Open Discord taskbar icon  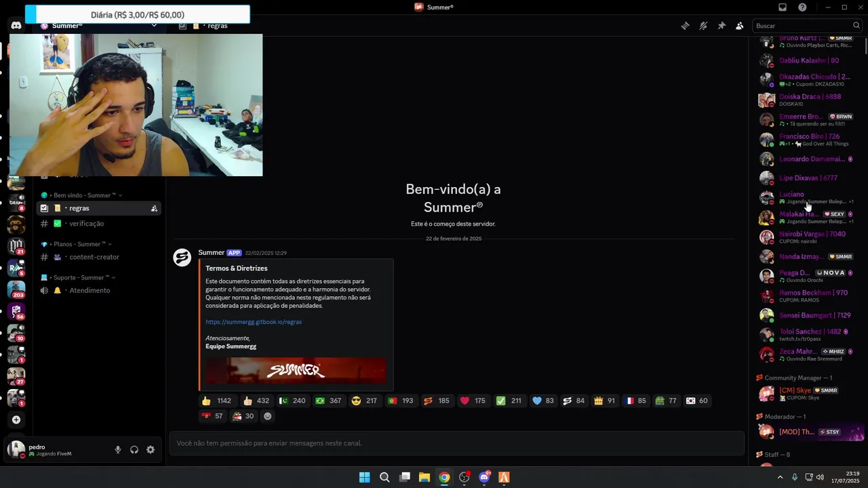pyautogui.click(x=484, y=477)
